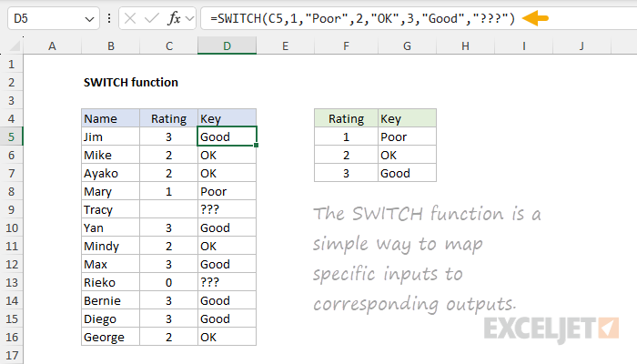Click Diego's key cell showing Good
The image size is (637, 364).
(x=227, y=318)
